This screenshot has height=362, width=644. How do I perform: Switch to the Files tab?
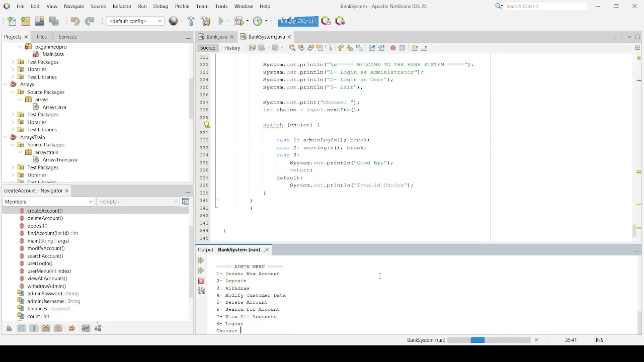(x=42, y=37)
